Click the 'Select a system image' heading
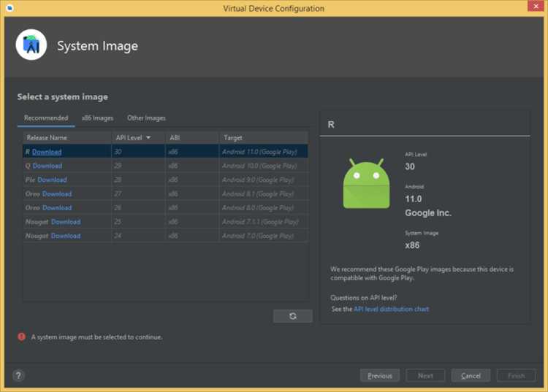The height and width of the screenshot is (392, 548). (x=63, y=96)
